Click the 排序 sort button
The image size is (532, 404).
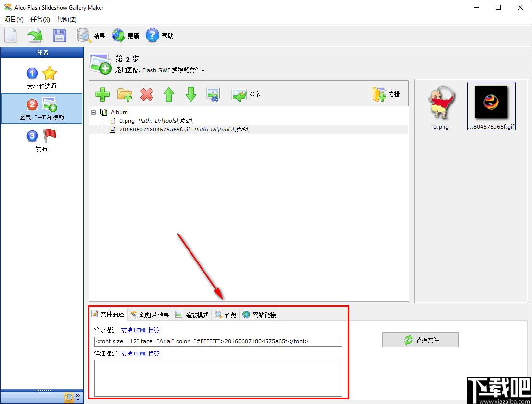[x=246, y=95]
